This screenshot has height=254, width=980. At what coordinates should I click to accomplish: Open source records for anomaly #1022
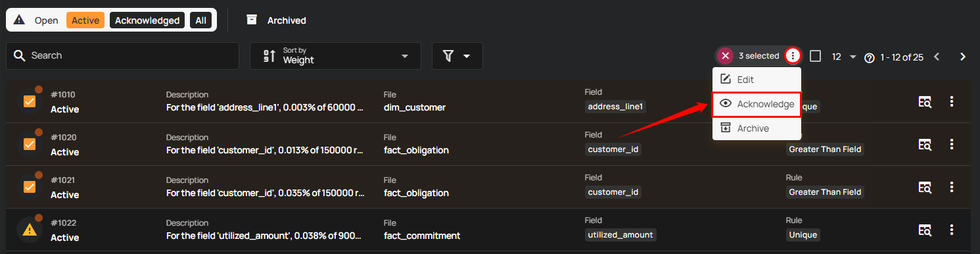point(925,230)
